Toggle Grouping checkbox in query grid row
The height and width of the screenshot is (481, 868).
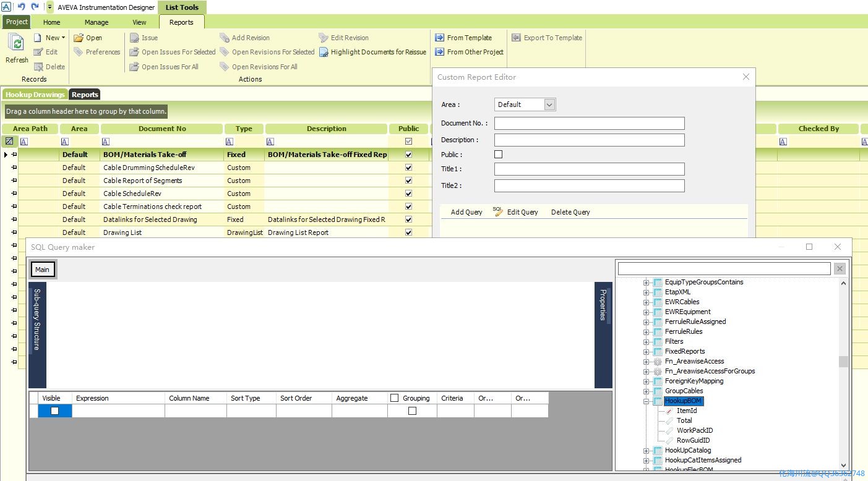pyautogui.click(x=413, y=411)
